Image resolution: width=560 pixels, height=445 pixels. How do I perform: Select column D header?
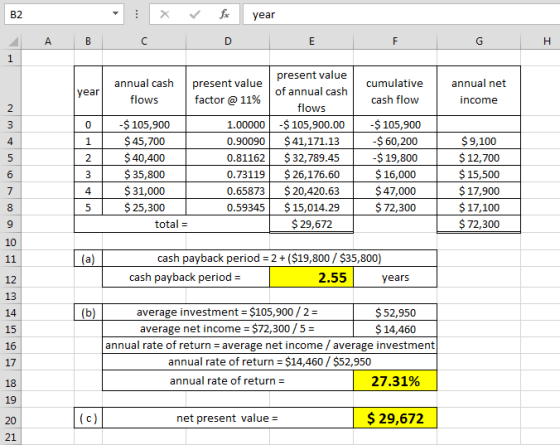tap(228, 41)
